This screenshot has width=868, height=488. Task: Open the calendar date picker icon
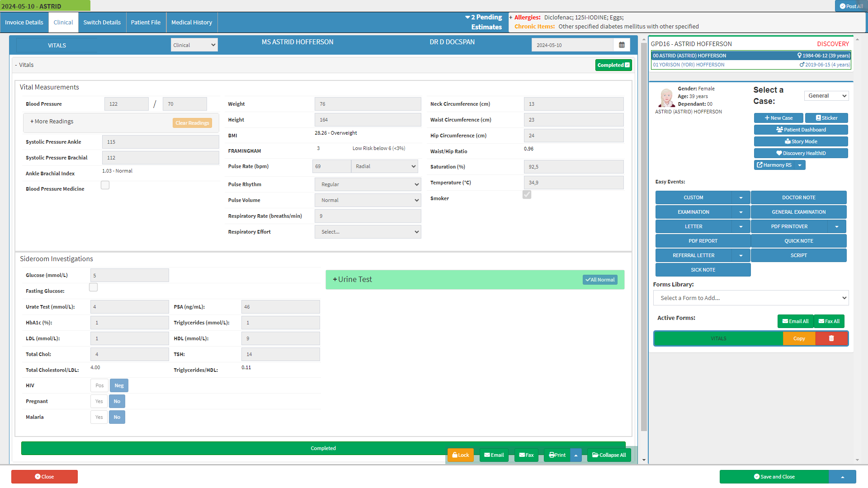point(622,45)
